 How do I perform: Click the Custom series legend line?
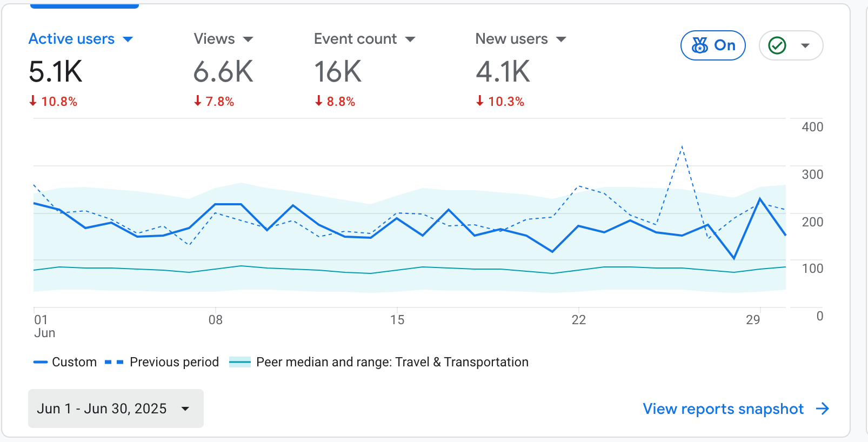[41, 362]
